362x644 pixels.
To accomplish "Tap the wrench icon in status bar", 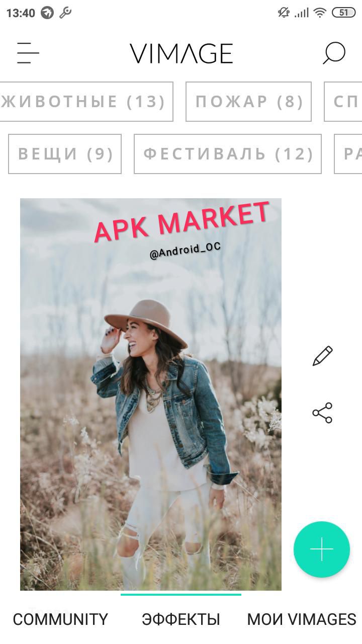I will tap(65, 13).
